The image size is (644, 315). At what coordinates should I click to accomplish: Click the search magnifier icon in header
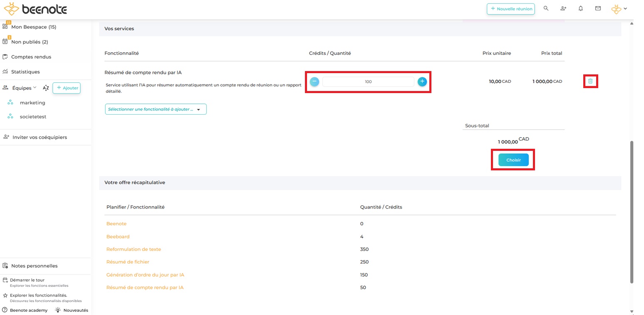pyautogui.click(x=546, y=8)
